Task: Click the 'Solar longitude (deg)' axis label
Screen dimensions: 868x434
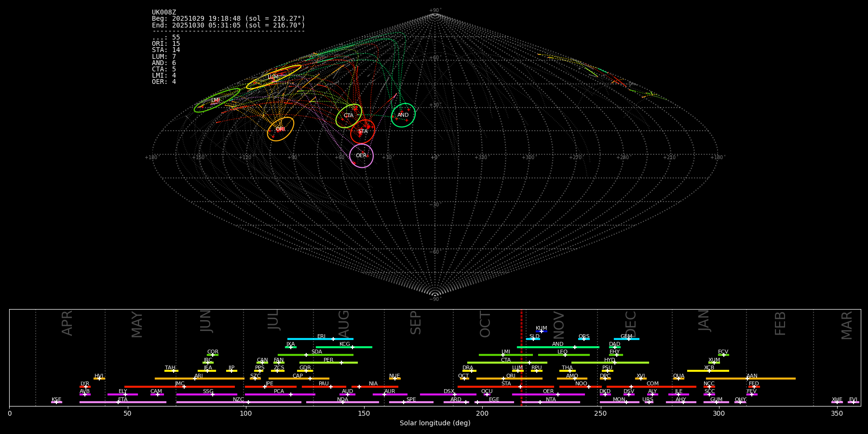Action: click(x=435, y=423)
